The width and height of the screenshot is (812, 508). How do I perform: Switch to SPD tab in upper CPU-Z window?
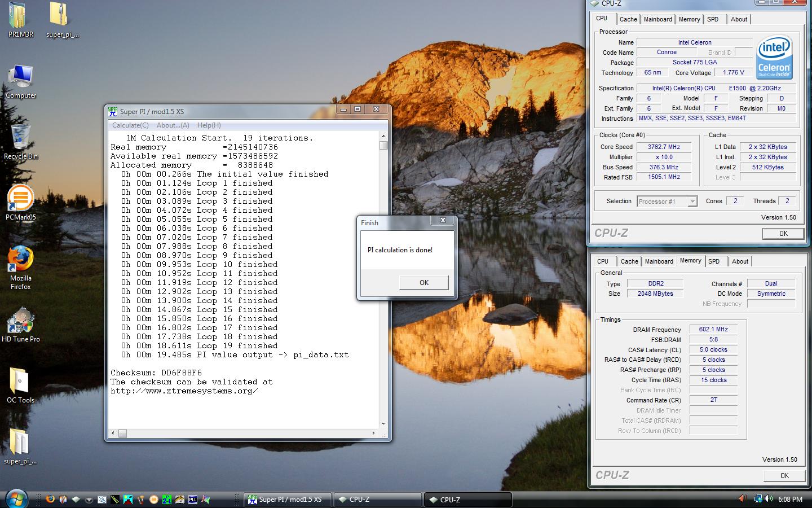[713, 19]
